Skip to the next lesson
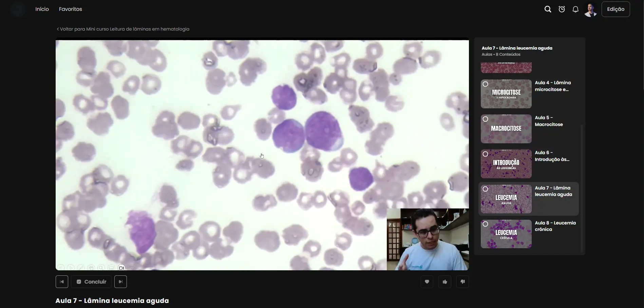Image resolution: width=644 pixels, height=308 pixels. [120, 282]
